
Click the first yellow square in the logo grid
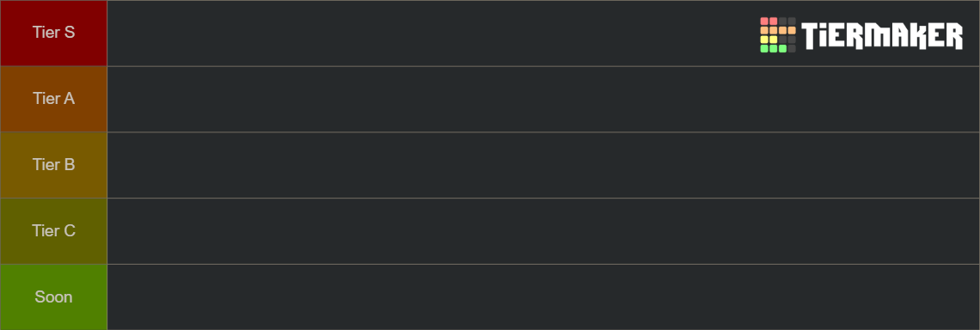click(x=764, y=40)
